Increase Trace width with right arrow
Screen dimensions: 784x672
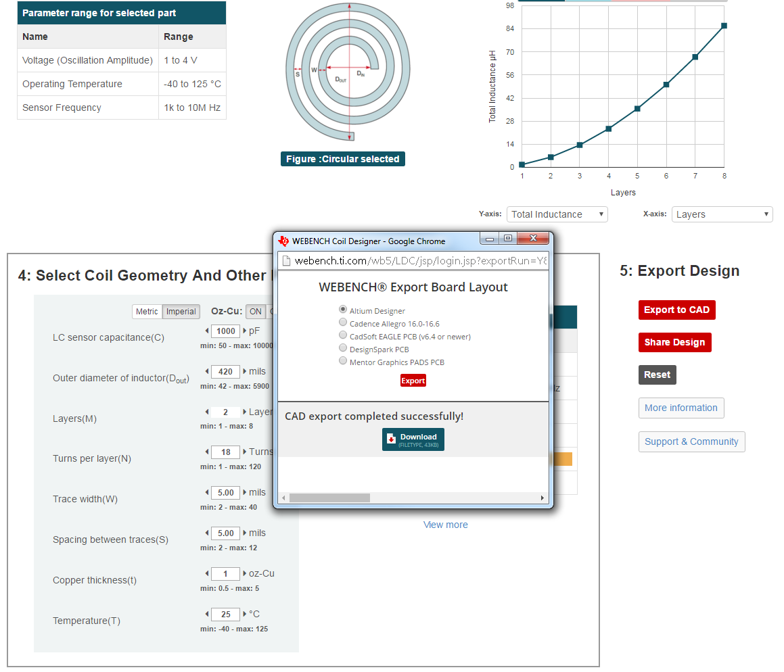[x=244, y=492]
